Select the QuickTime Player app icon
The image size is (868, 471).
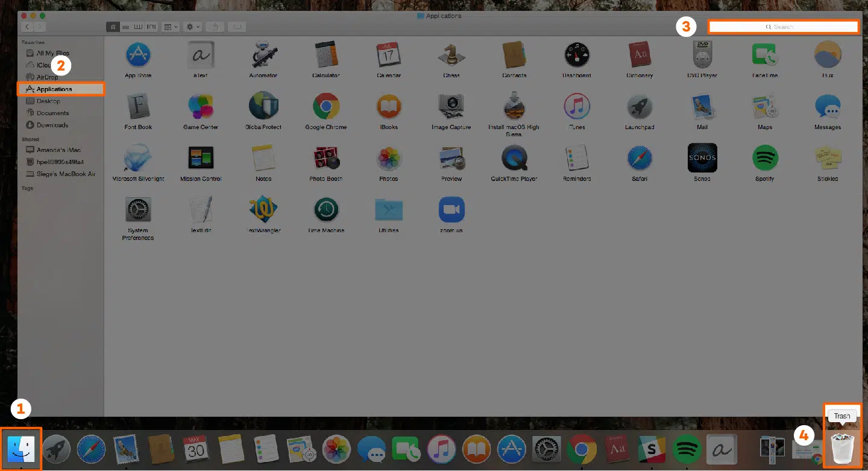514,158
